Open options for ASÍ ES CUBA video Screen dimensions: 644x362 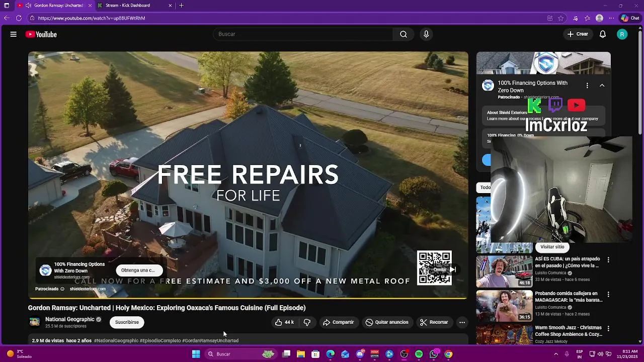[608, 260]
